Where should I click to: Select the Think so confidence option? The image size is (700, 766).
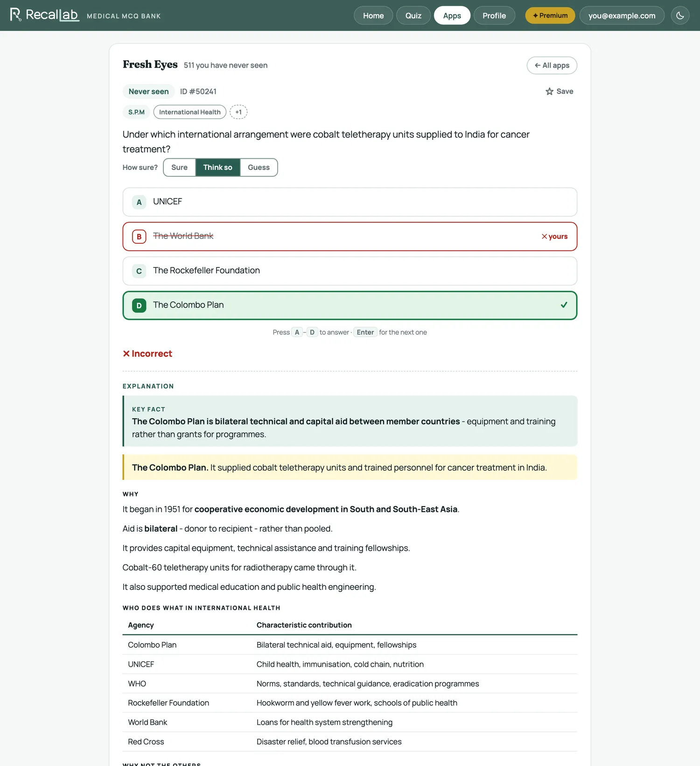click(217, 168)
